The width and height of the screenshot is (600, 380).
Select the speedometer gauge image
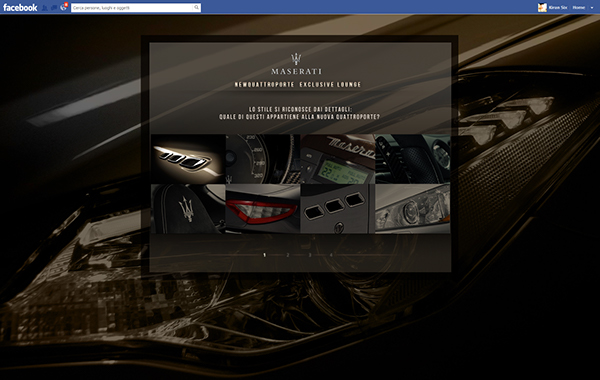point(263,159)
